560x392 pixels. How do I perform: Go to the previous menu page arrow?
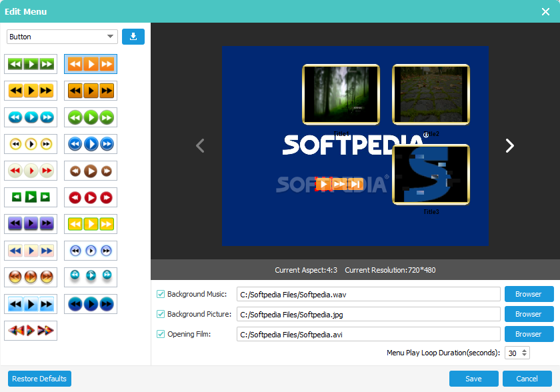click(x=201, y=145)
